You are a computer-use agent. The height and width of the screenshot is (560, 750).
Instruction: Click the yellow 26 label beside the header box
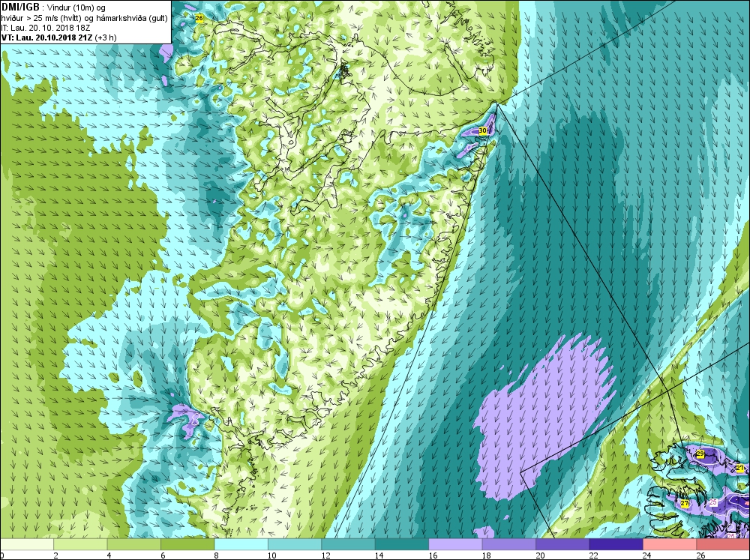pyautogui.click(x=199, y=18)
